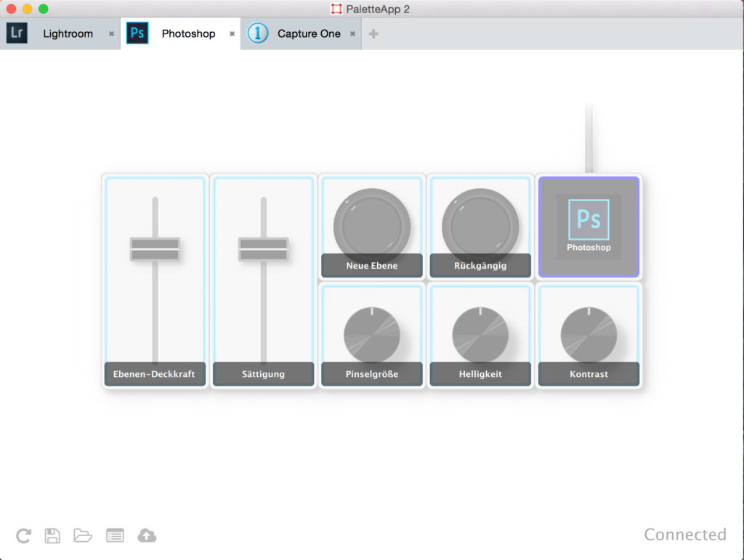744x560 pixels.
Task: Click the cloud upload icon
Action: [147, 536]
